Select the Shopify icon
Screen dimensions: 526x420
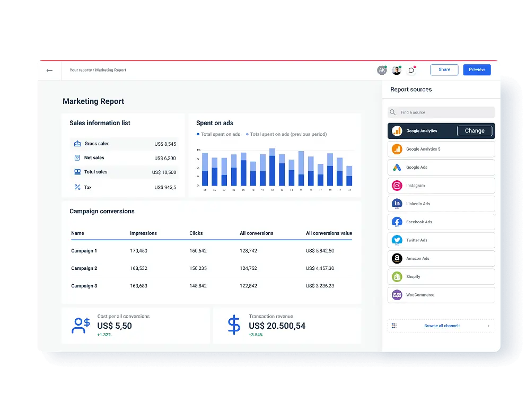click(x=397, y=277)
